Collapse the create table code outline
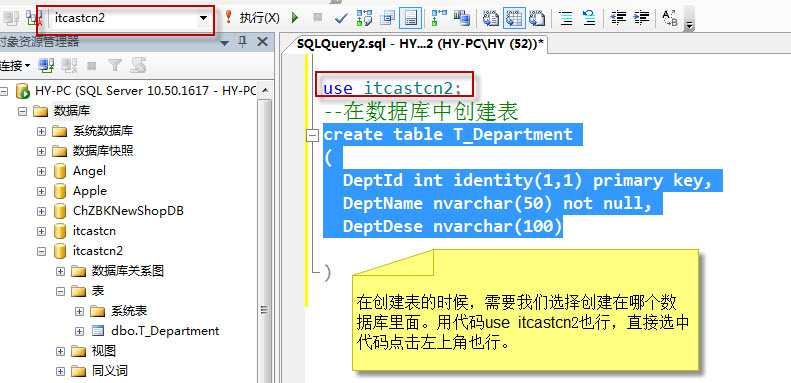 (x=313, y=135)
